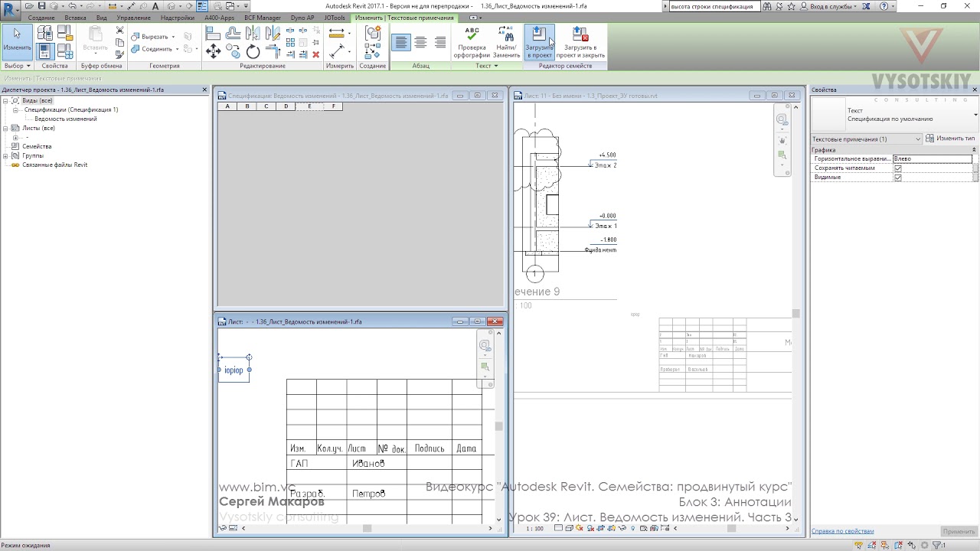
Task: Collapse the Виды (все) tree node
Action: [x=6, y=101]
